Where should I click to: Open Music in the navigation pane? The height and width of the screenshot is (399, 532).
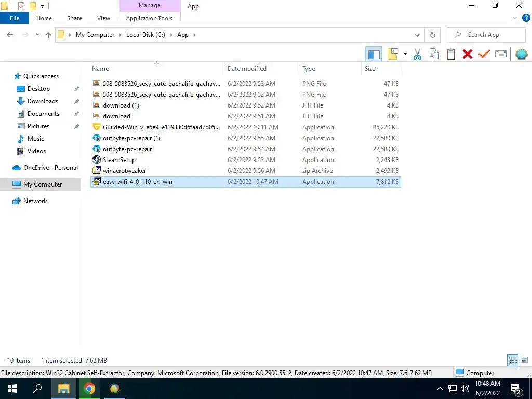click(x=36, y=138)
